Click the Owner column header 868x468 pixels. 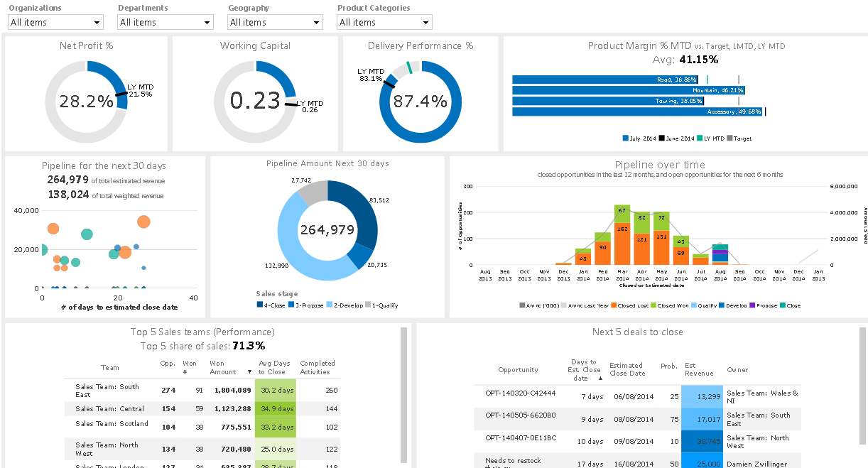737,370
